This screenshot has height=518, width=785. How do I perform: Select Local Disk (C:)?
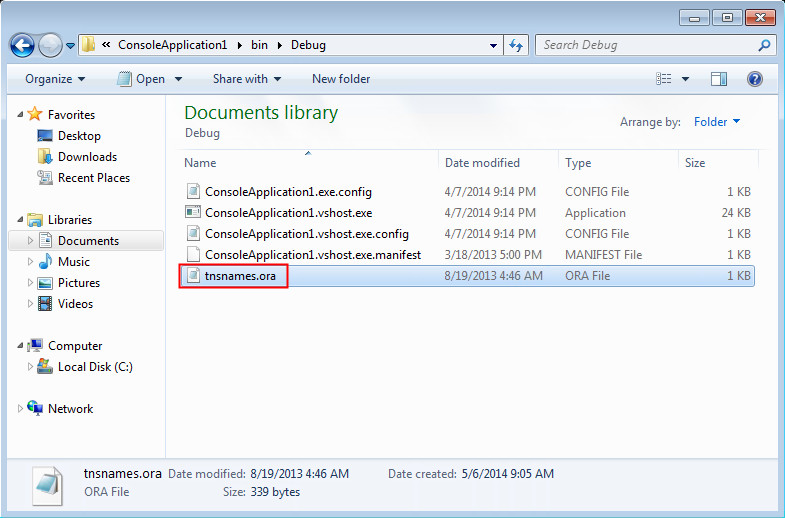click(95, 367)
